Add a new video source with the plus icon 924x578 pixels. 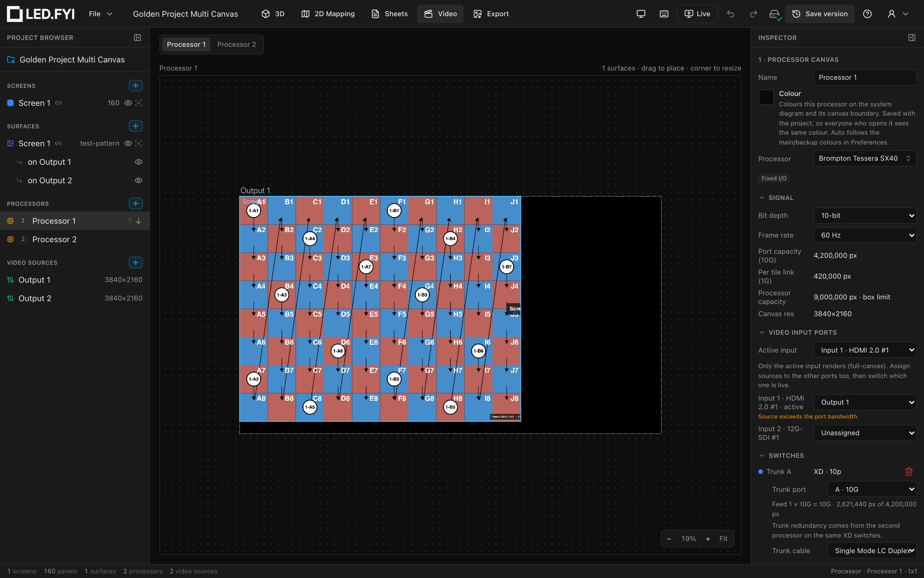pos(135,262)
